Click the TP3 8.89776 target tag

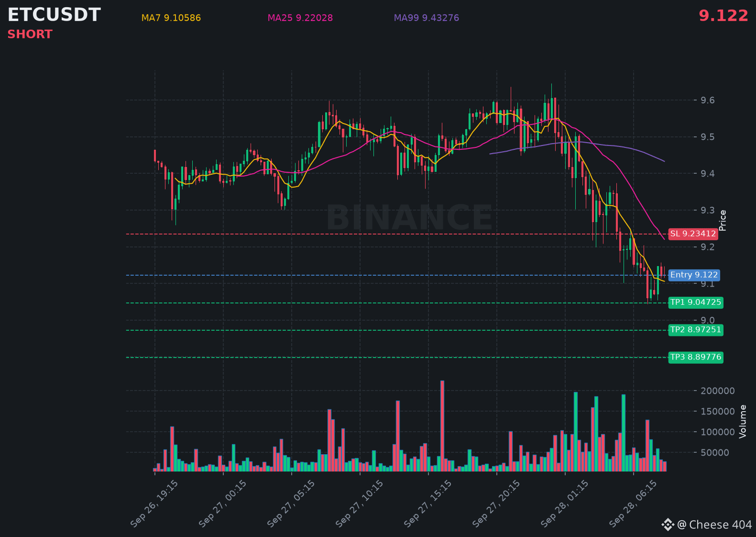pos(696,358)
